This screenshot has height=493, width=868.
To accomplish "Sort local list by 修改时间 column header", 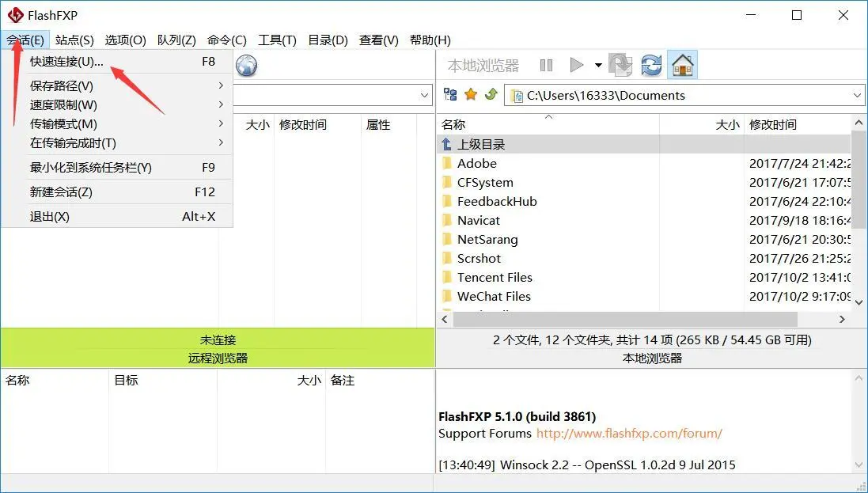I will click(x=797, y=125).
